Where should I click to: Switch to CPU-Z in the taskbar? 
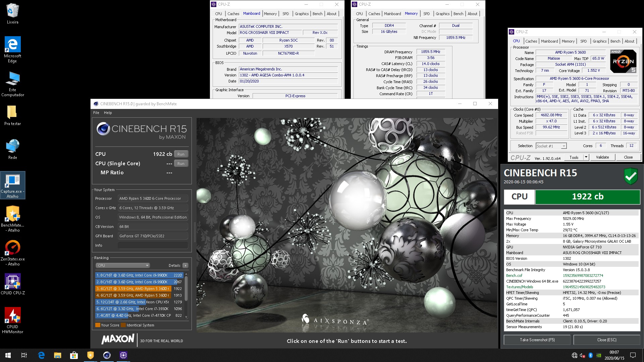tap(123, 355)
